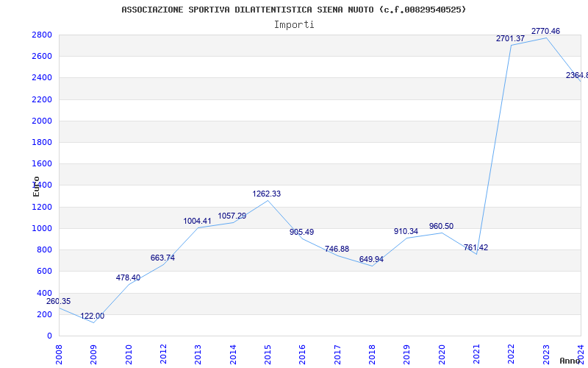Image resolution: width=588 pixels, height=368 pixels.
Task: Click the Anno horizontal axis title
Action: coord(570,361)
